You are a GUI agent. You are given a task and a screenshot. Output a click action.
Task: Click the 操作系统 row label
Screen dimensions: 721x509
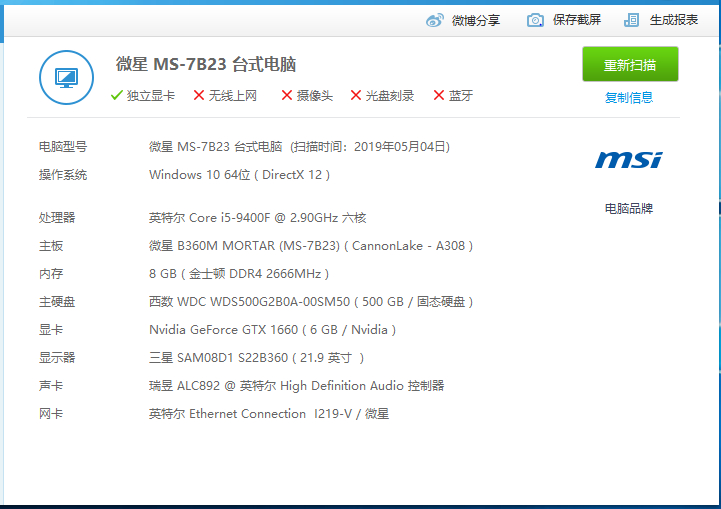[63, 175]
